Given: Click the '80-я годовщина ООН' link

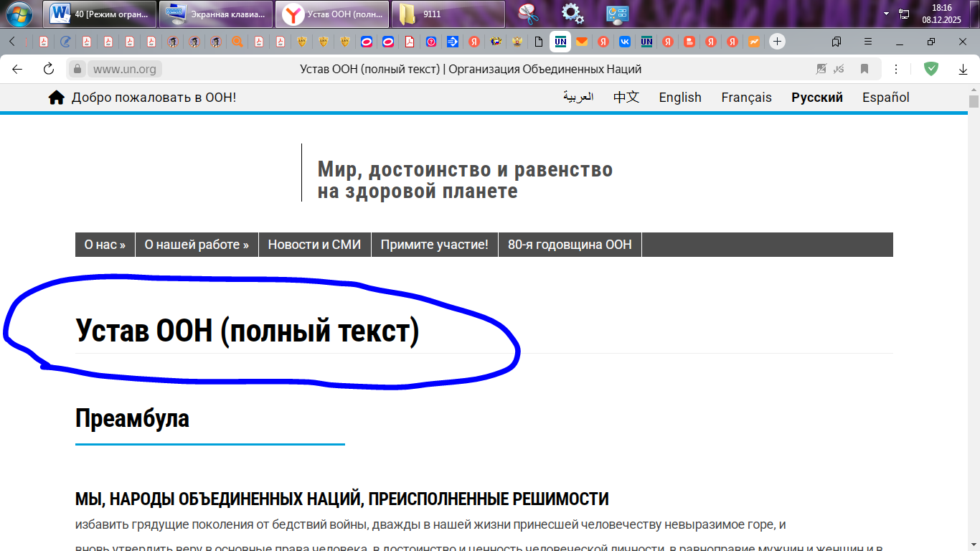Looking at the screenshot, I should tap(570, 244).
